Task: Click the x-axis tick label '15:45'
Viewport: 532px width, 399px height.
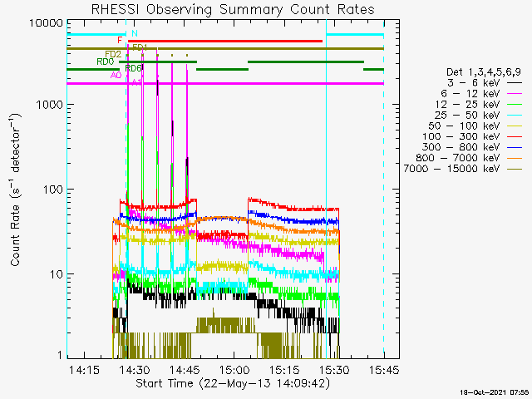Action: pyautogui.click(x=384, y=370)
